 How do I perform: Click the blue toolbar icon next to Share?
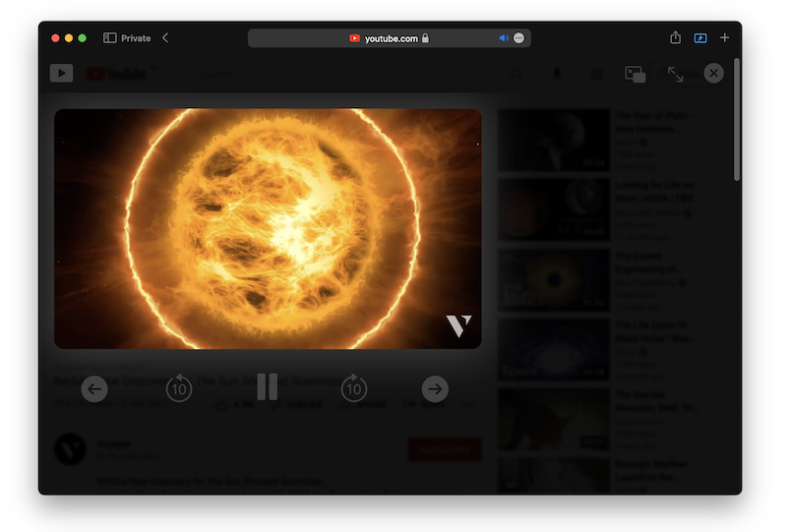[700, 38]
